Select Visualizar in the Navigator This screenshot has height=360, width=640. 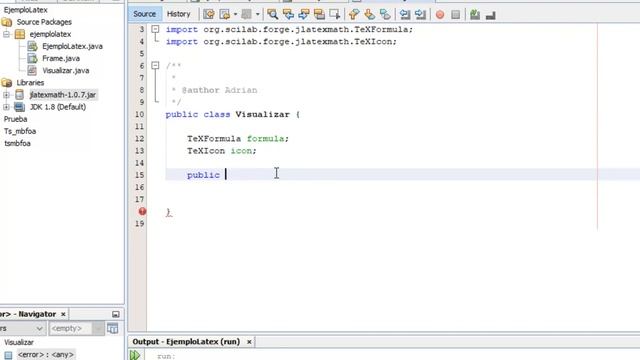click(x=19, y=342)
